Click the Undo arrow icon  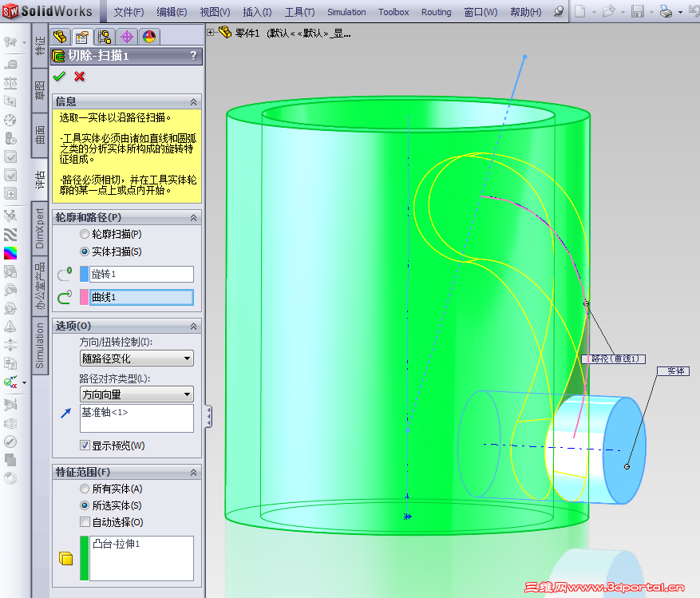click(x=694, y=12)
